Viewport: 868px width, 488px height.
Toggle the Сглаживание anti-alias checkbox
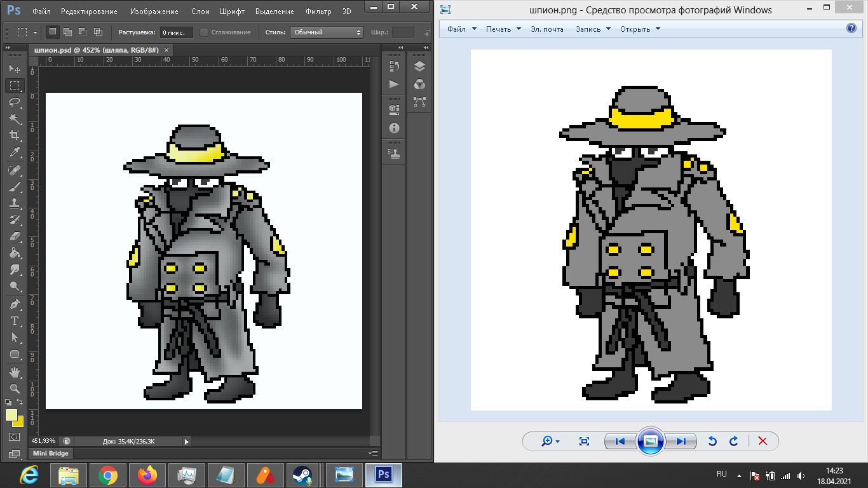click(x=204, y=32)
